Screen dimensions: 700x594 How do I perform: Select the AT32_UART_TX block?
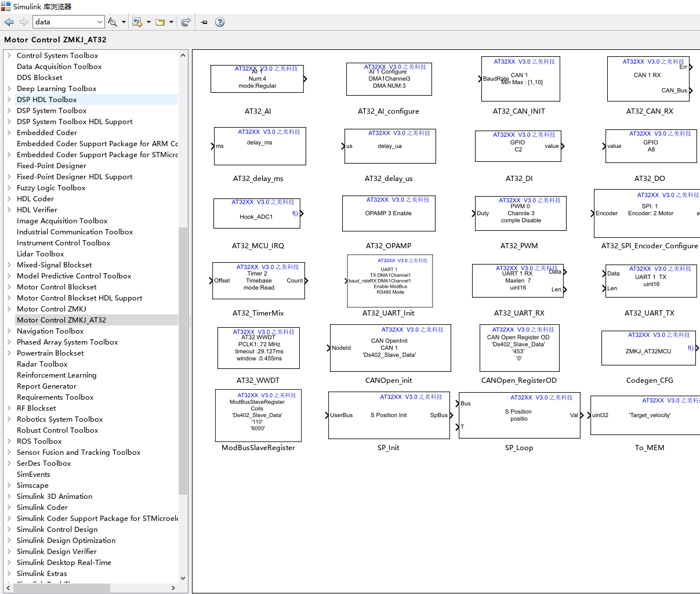pos(651,281)
